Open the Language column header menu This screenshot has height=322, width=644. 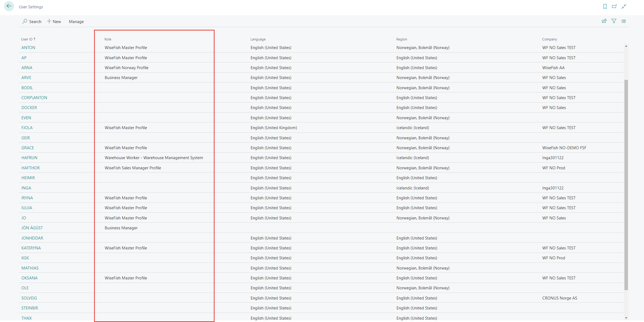click(258, 39)
